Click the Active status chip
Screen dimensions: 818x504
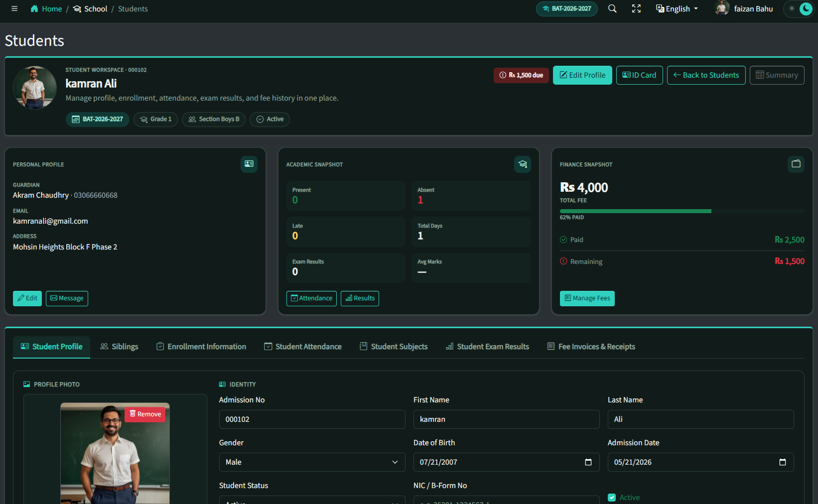(x=270, y=119)
